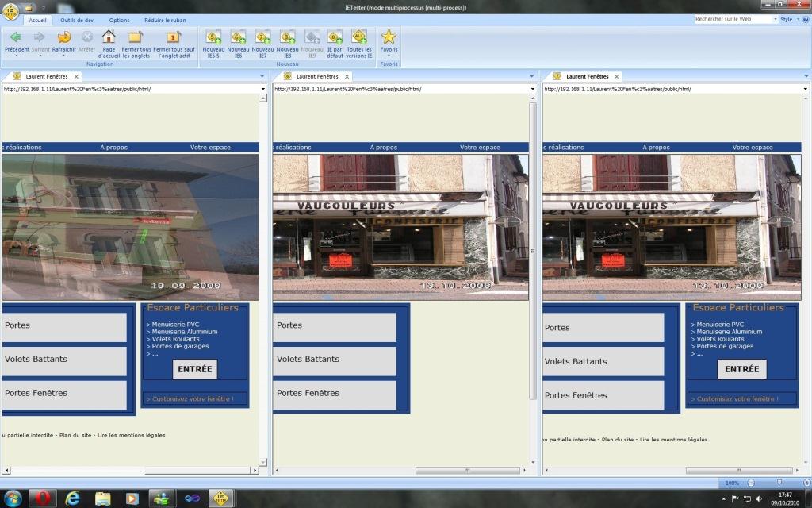Click the help icon beside Style
This screenshot has height=508, width=812.
[x=806, y=19]
